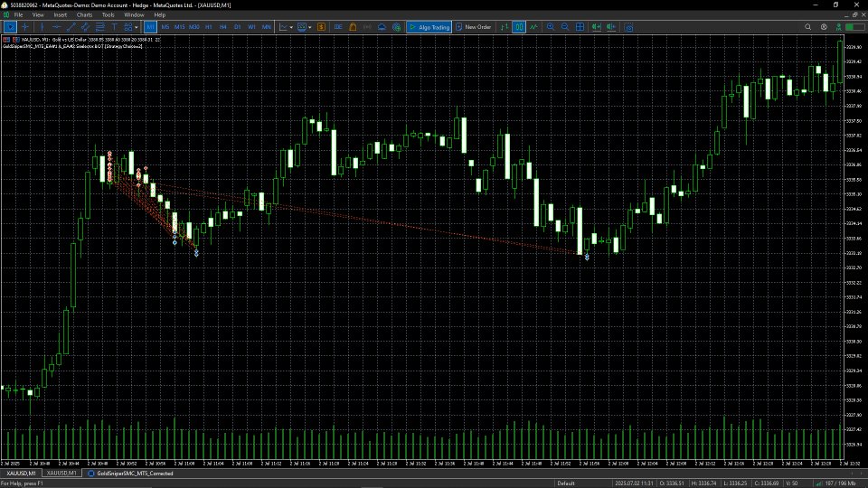Click the signals radio icon
The image size is (868, 488).
pyautogui.click(x=367, y=26)
